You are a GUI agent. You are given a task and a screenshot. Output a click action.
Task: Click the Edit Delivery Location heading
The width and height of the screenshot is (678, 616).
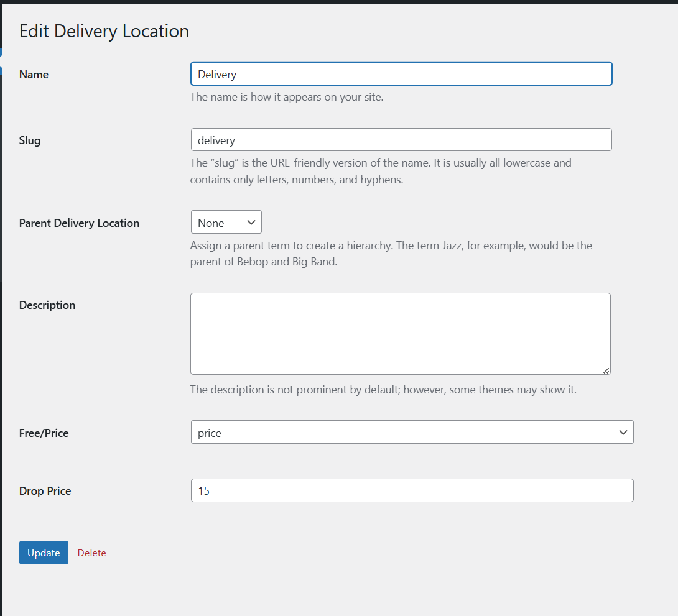pos(104,31)
